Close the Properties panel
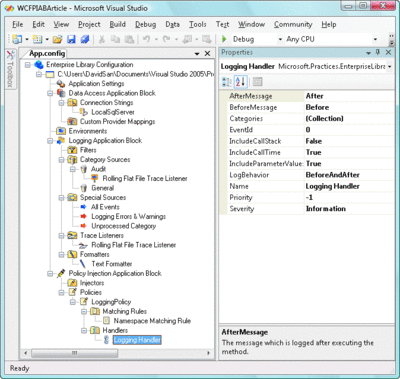 click(388, 52)
